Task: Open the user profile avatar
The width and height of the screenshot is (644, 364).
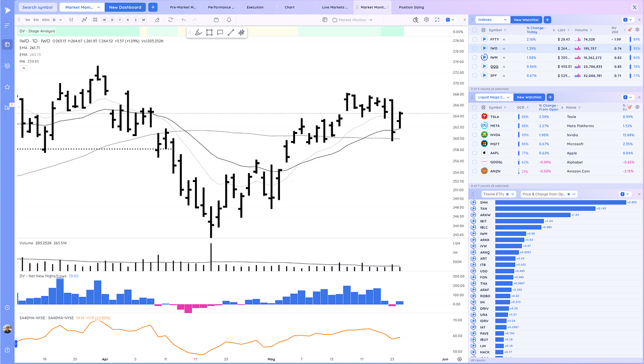Action: coord(7,329)
